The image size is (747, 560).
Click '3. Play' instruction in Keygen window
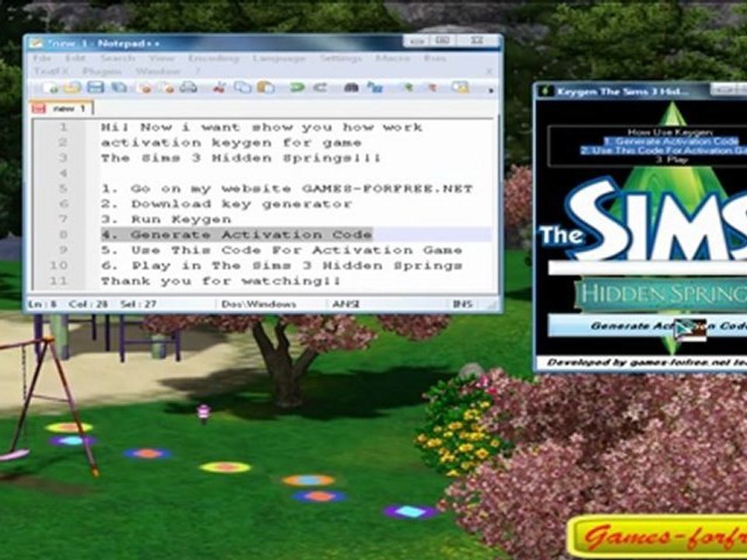click(672, 159)
